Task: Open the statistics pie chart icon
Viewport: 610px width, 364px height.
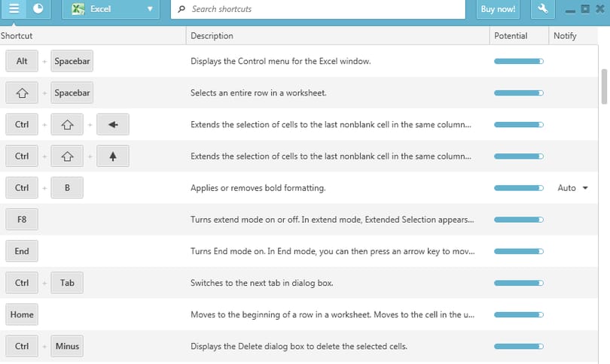Action: pyautogui.click(x=38, y=8)
